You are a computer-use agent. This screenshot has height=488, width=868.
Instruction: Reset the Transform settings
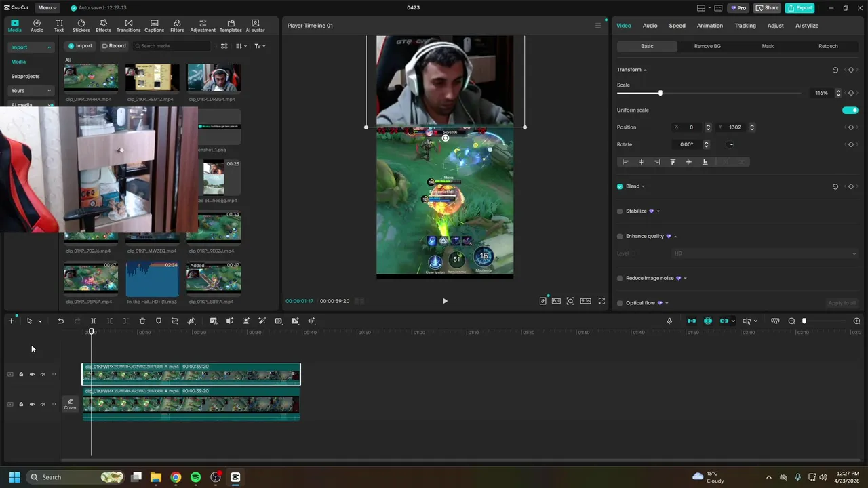835,70
